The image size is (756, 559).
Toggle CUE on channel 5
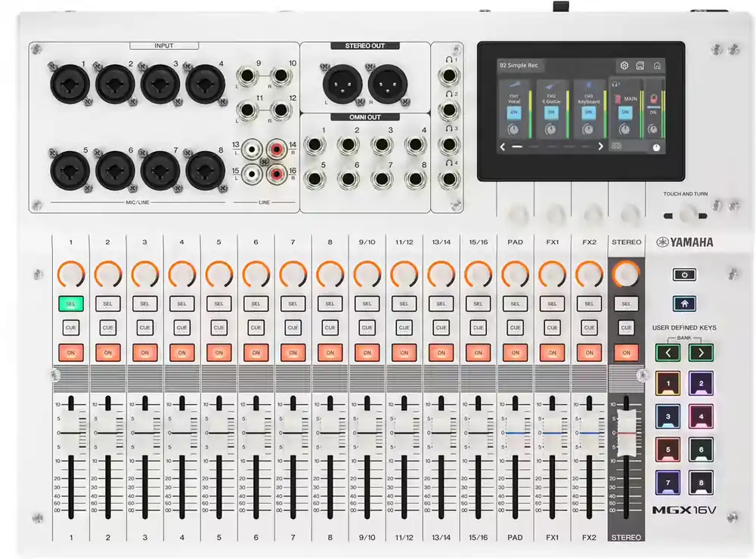[219, 328]
